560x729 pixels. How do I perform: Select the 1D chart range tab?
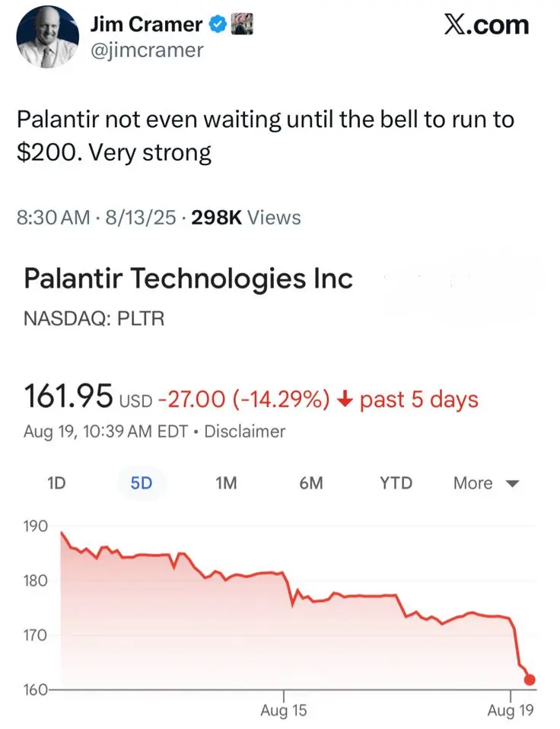[x=56, y=483]
